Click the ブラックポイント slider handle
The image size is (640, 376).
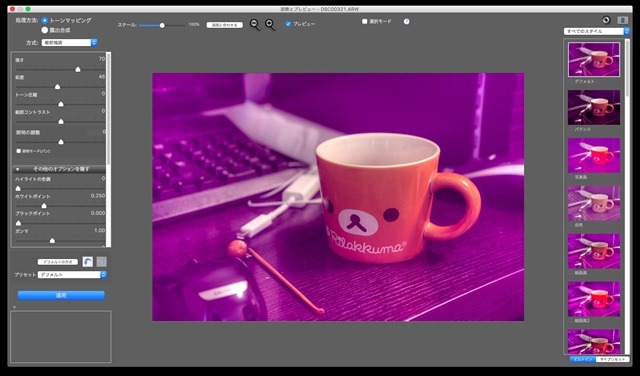tap(18, 223)
